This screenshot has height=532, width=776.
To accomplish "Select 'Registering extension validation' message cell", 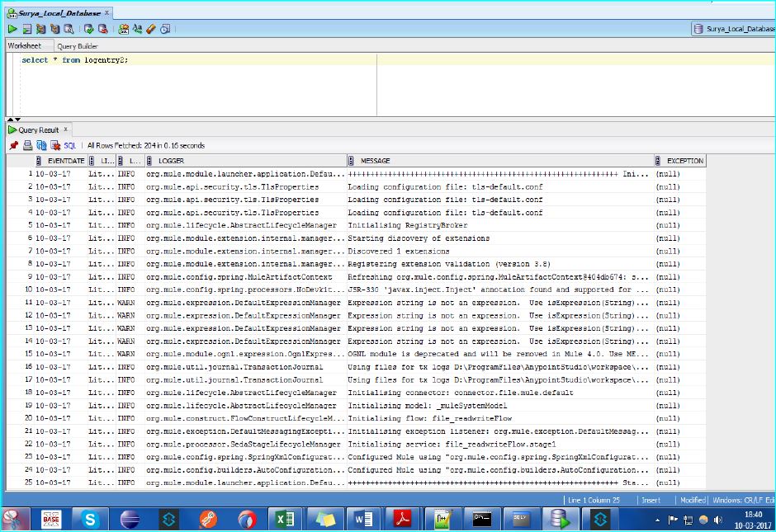I will 499,264.
